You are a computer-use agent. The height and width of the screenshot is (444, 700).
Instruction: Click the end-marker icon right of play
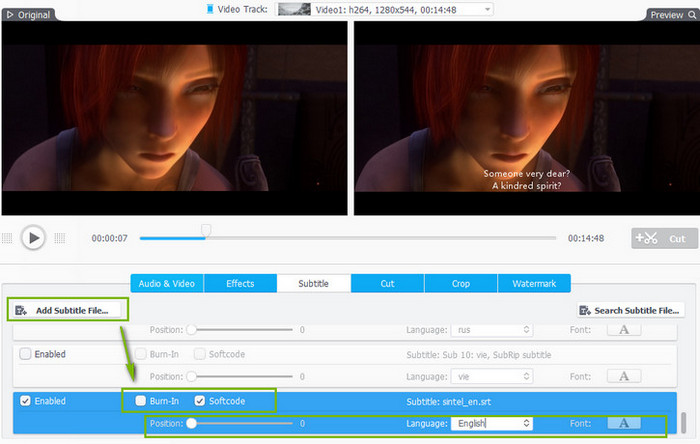pos(60,238)
